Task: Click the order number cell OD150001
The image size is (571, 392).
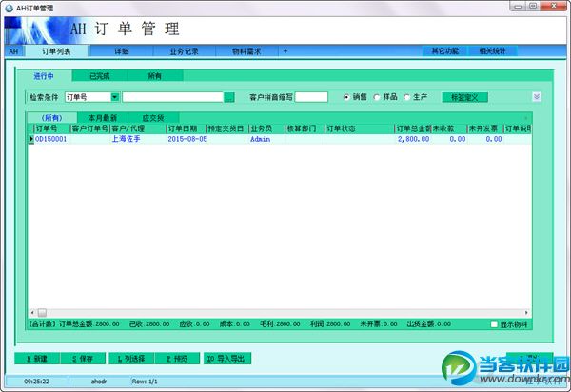Action: 51,139
